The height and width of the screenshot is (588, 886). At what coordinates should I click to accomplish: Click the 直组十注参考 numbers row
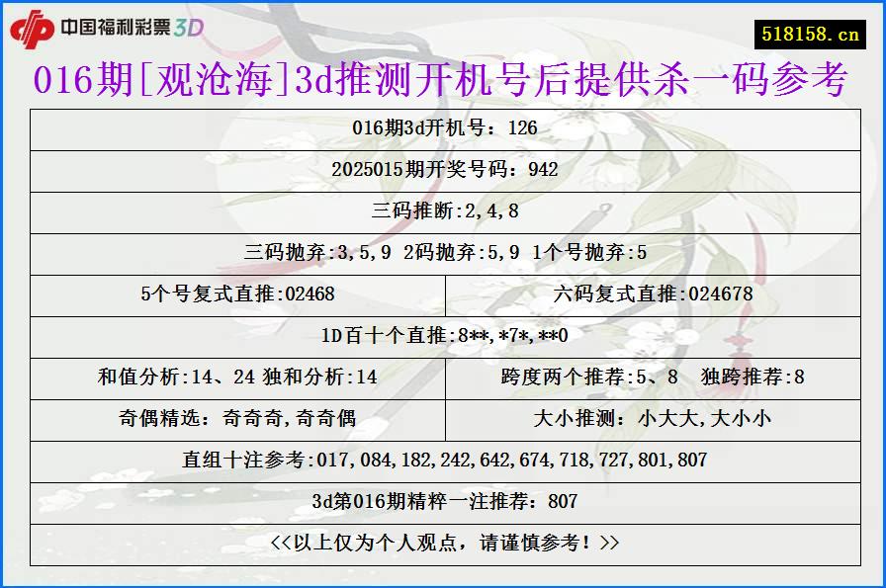tap(443, 459)
